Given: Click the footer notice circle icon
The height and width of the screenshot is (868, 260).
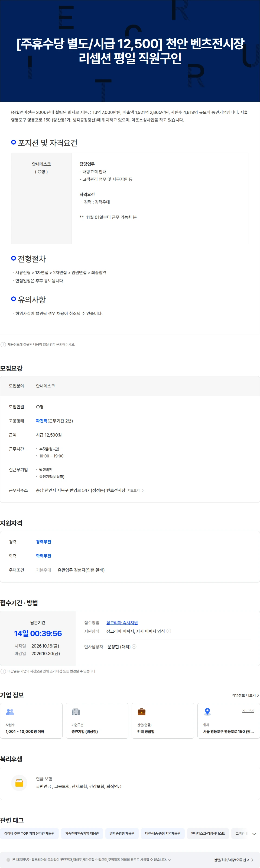Looking at the screenshot, I should pos(8,860).
